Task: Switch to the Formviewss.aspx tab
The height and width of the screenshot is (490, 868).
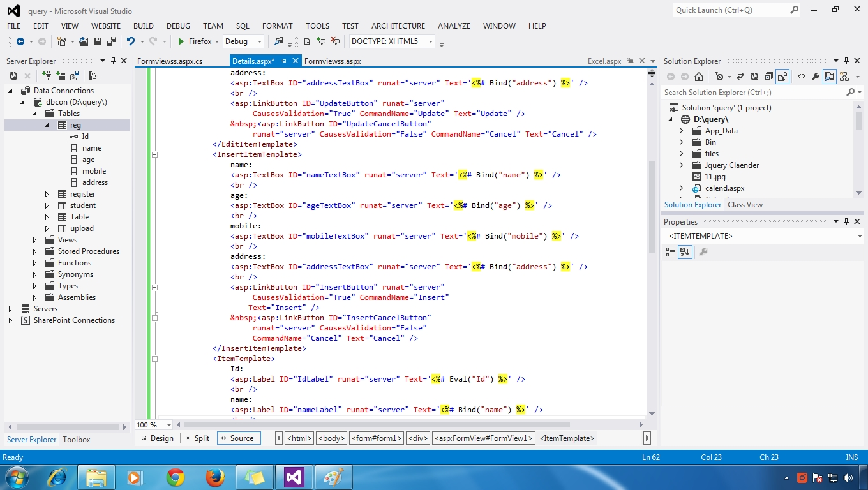Action: click(x=334, y=61)
